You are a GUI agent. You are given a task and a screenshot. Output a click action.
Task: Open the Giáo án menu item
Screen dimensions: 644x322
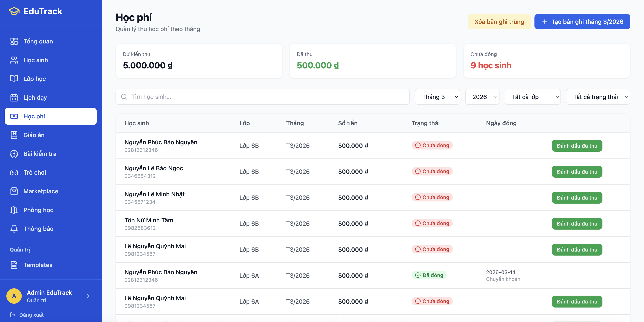tap(34, 135)
